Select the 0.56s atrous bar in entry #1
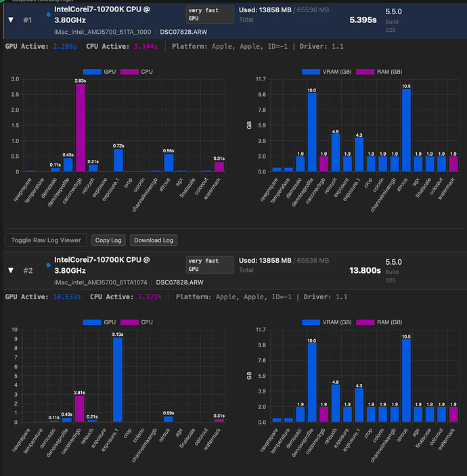The height and width of the screenshot is (476, 467). 169,163
